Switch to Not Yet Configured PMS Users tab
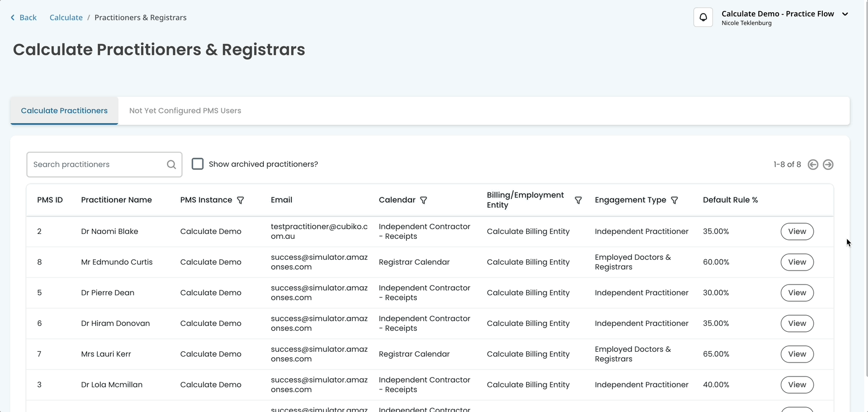Image resolution: width=868 pixels, height=412 pixels. tap(185, 111)
